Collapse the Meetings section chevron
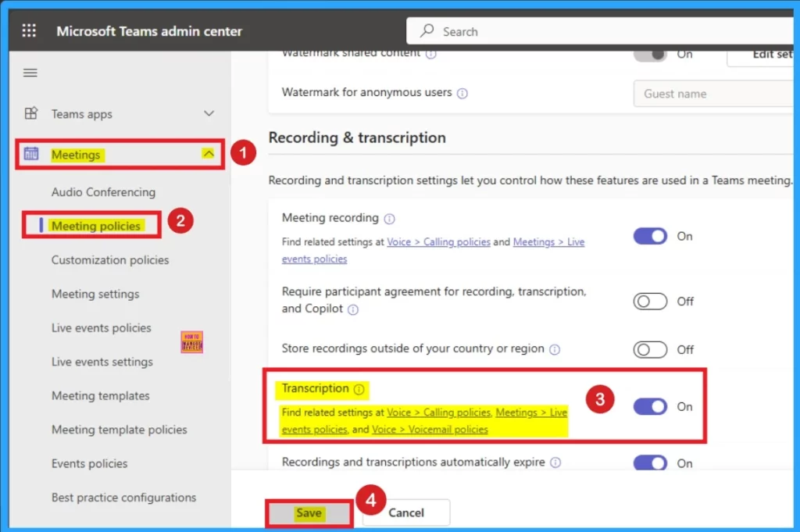 tap(208, 154)
